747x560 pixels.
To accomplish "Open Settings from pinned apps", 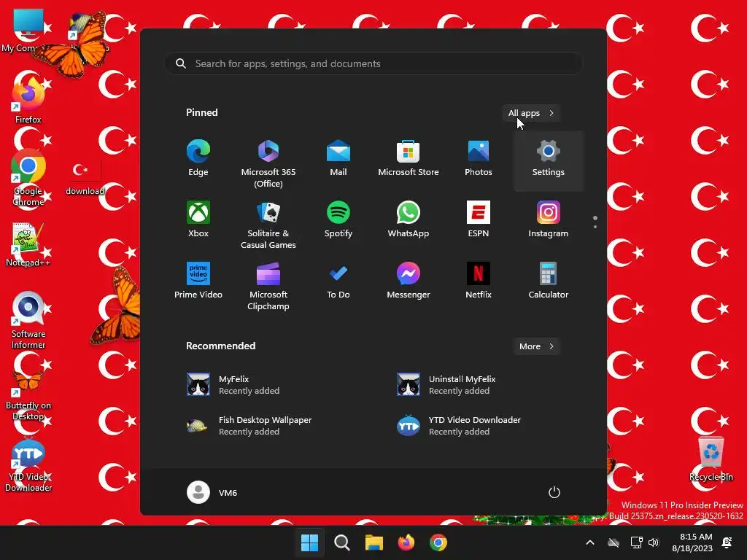I will coord(549,160).
